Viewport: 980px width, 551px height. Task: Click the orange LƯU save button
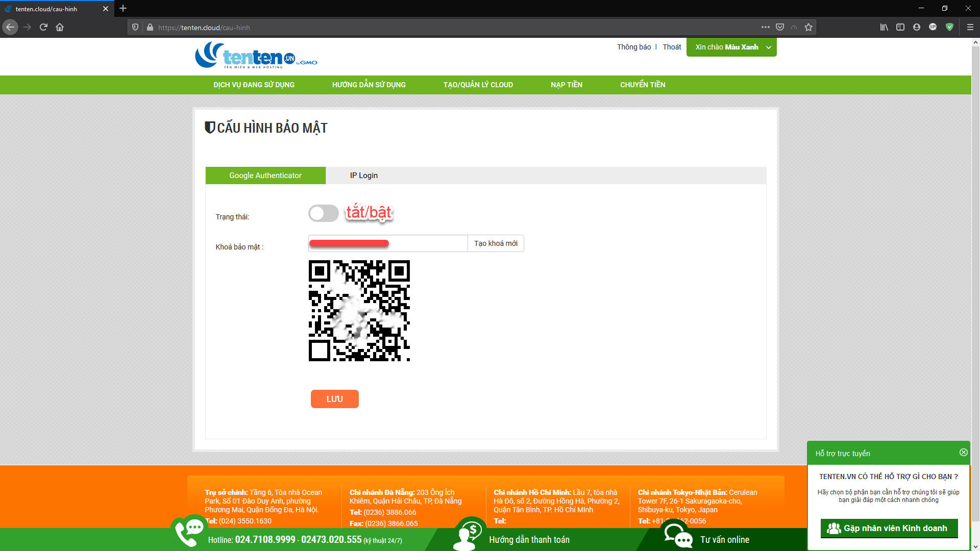click(335, 399)
